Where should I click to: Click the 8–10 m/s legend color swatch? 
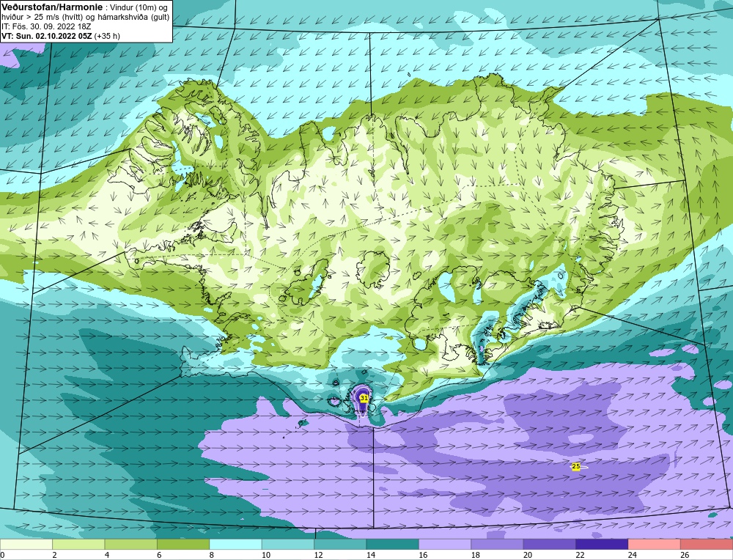pos(235,545)
